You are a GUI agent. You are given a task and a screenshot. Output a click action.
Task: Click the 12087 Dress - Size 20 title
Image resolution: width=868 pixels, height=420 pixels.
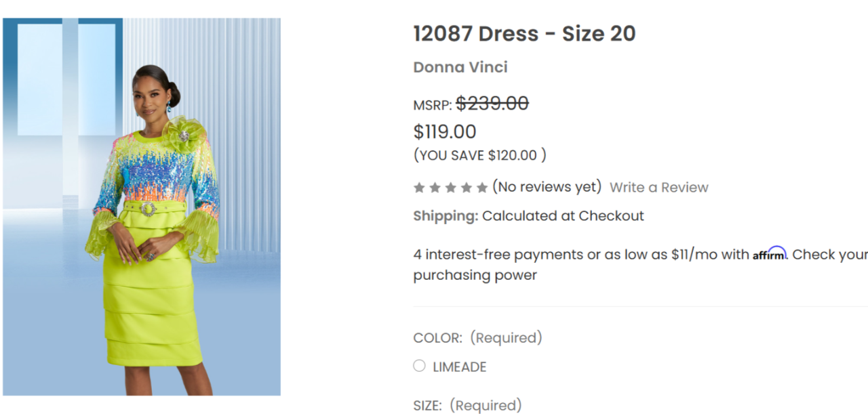coord(524,33)
